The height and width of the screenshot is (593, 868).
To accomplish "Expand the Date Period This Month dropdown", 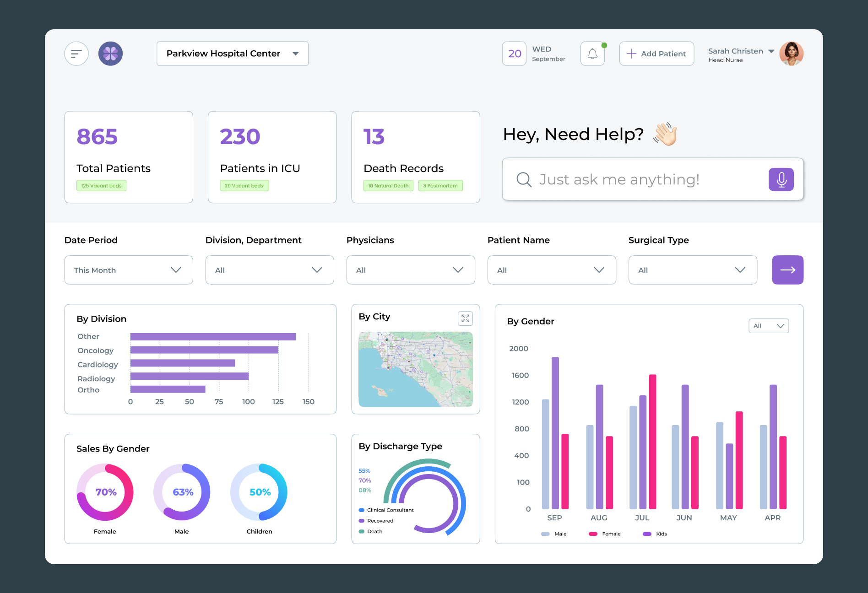I will coord(129,270).
